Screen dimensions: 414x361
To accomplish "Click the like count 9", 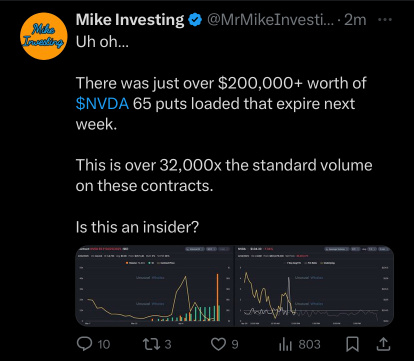I will point(235,344).
